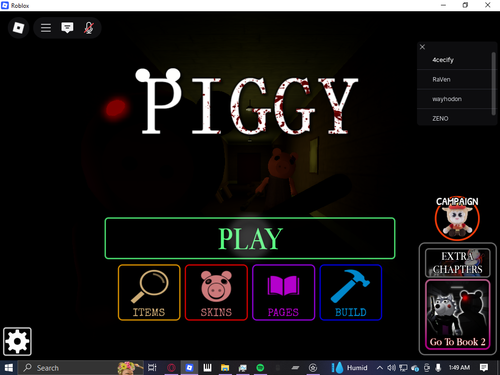Open the chat window icon
Screen dimensions: 500x375
point(67,28)
